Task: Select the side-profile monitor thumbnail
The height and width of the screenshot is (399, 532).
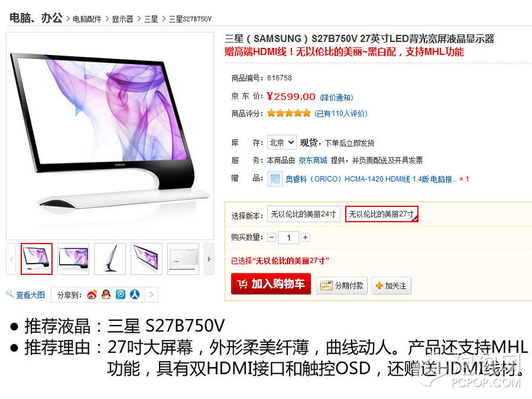Action: coord(110,259)
